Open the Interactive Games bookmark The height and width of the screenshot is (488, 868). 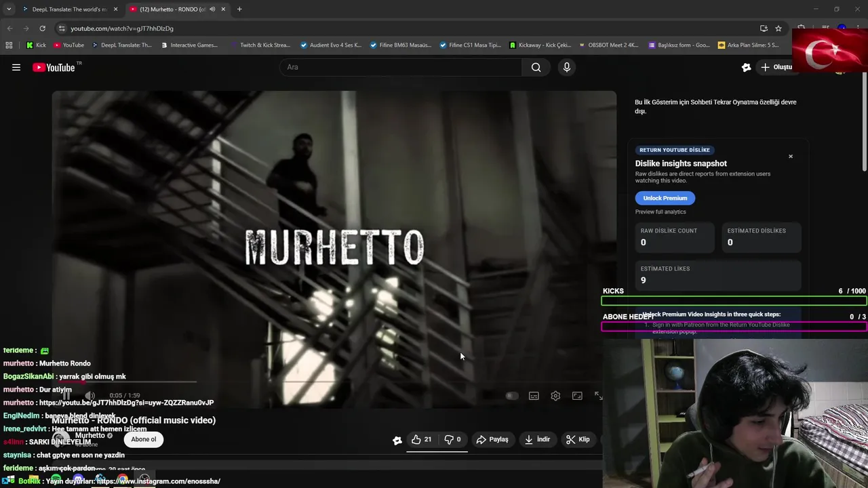(189, 45)
